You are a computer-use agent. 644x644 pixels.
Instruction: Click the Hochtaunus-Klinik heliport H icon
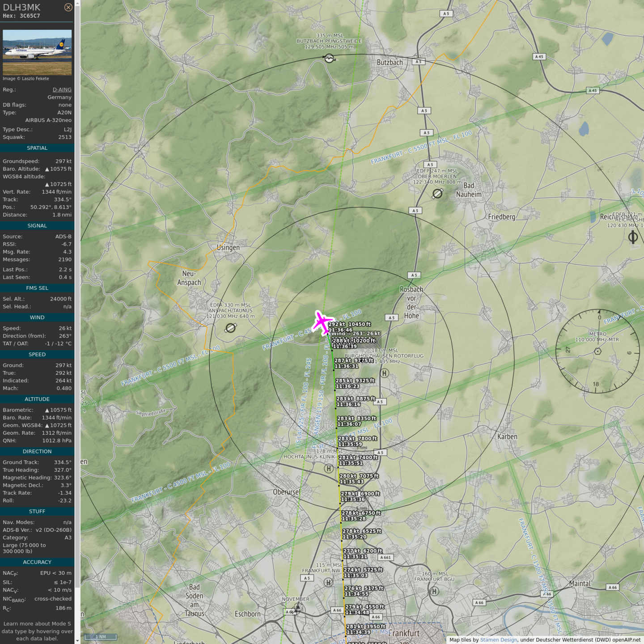[x=329, y=468]
